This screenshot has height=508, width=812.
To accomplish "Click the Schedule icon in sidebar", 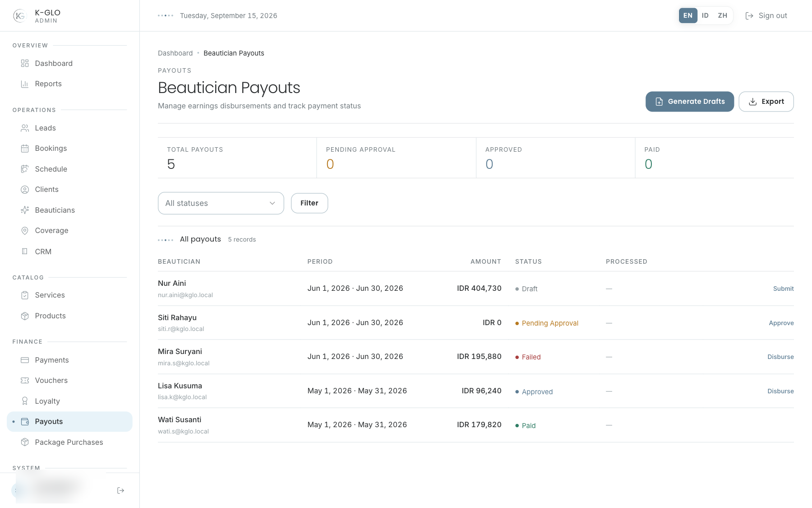I will [25, 169].
